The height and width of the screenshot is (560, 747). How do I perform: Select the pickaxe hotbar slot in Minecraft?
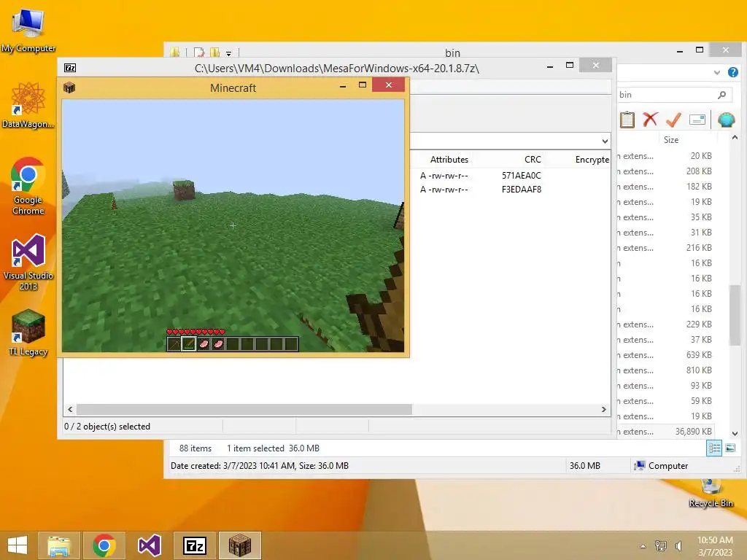pos(174,344)
